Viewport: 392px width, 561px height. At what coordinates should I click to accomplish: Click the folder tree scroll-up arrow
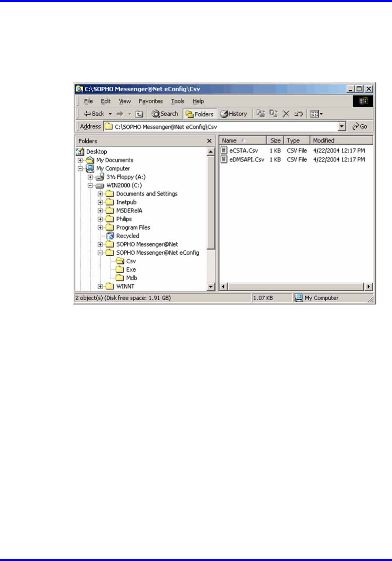coord(211,151)
